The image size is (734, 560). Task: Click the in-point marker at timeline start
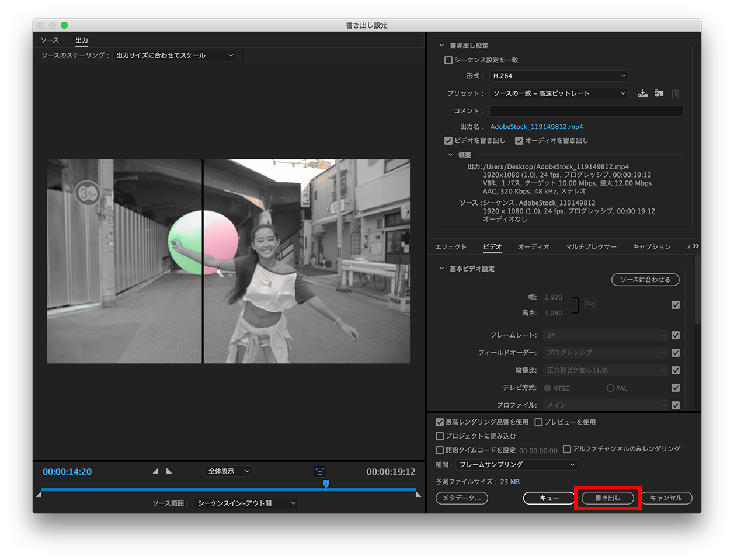39,495
